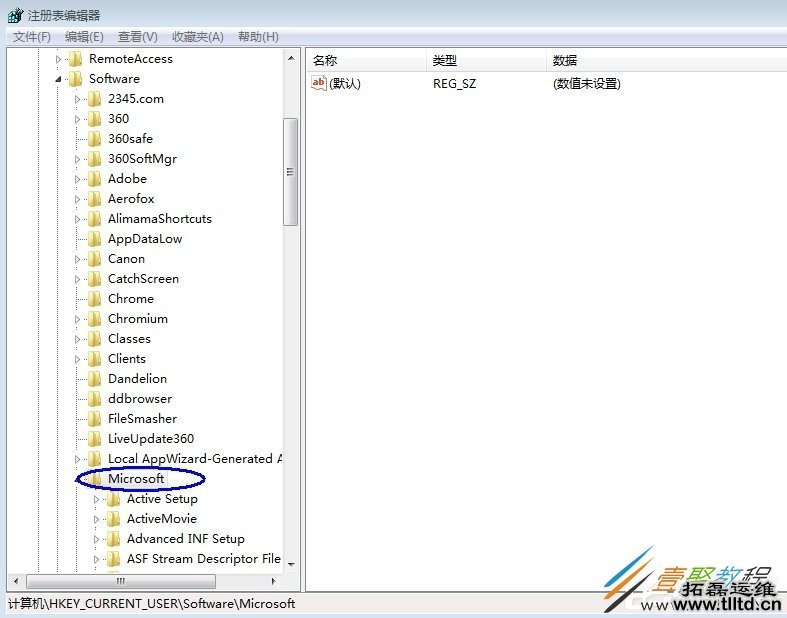The height and width of the screenshot is (618, 787).
Task: Expand the Advanced INF Setup key
Action: [96, 539]
